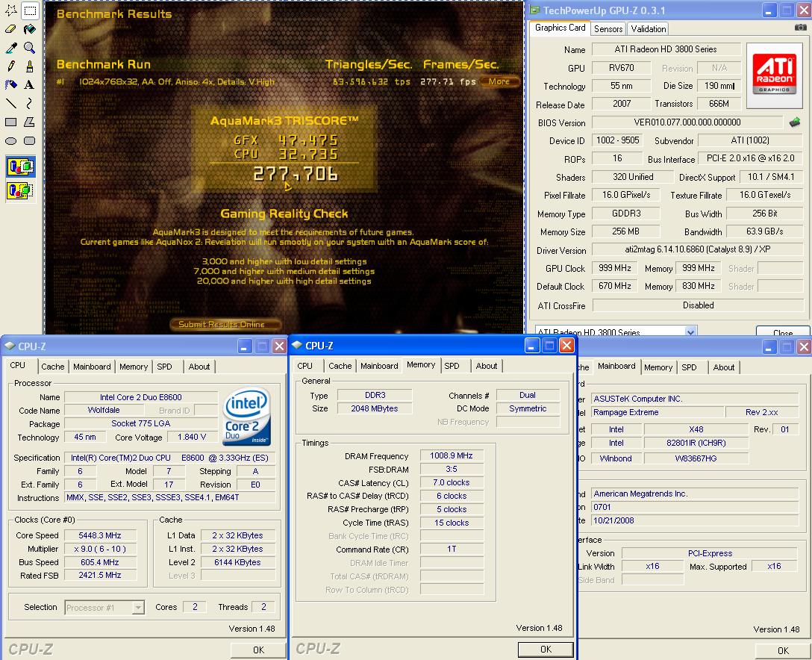Click the GPU-Z screenshot camera icon

pos(800,28)
